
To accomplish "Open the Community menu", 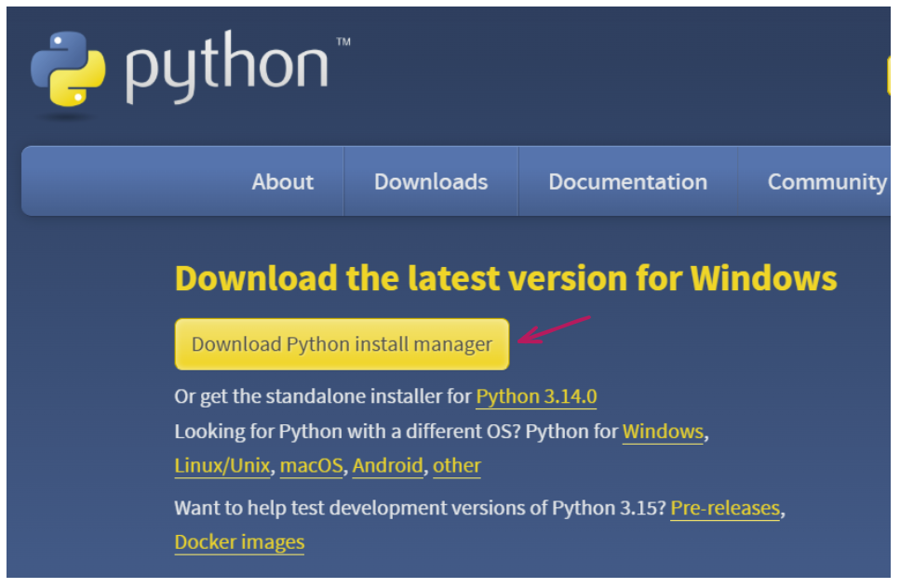I will 826,181.
